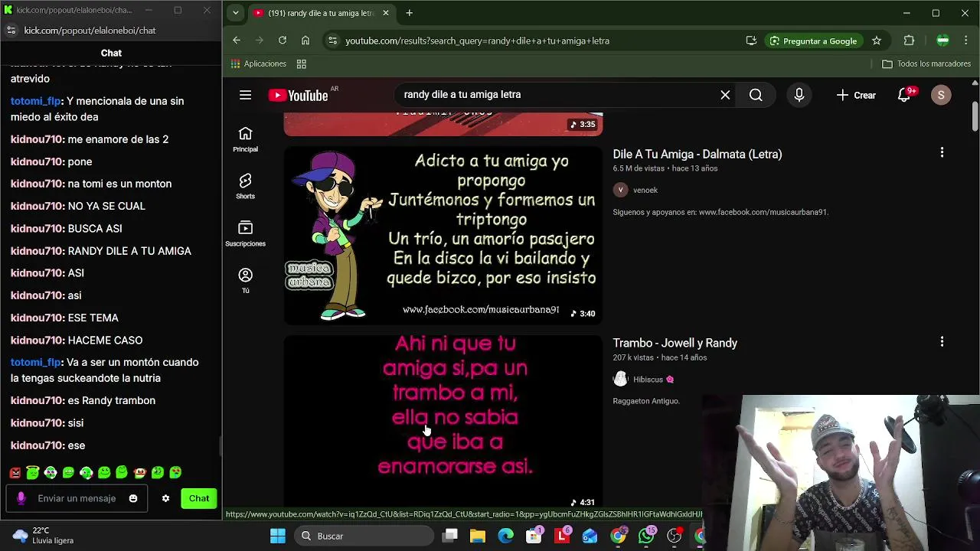Play the Dalmata lyrics video thumbnail
Viewport: 980px width, 551px height.
(x=443, y=235)
